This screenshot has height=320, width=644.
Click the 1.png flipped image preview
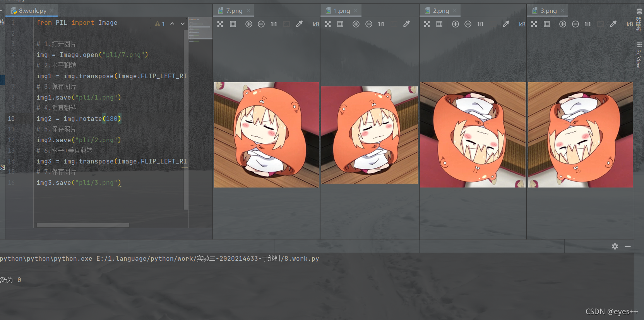(x=370, y=135)
